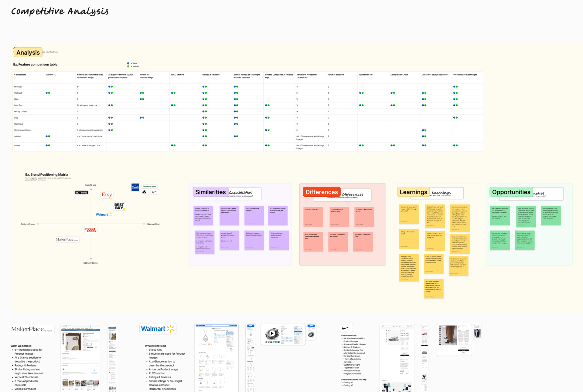Click the large Walmart logo above its notes

[x=158, y=329]
